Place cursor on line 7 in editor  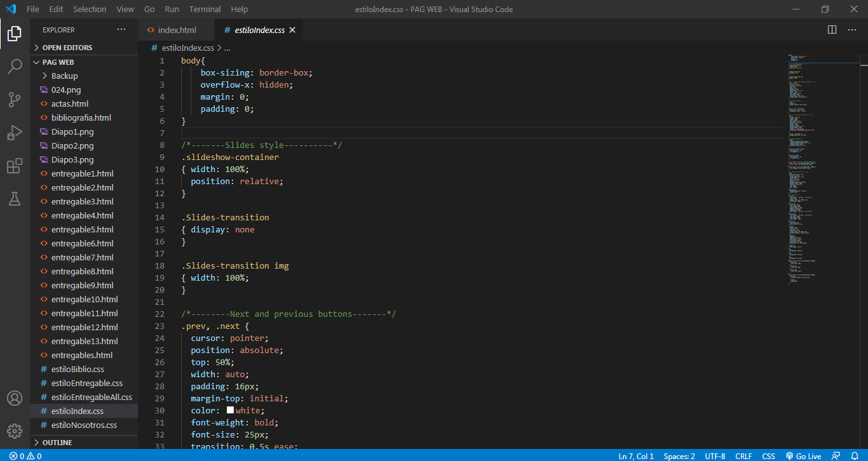click(x=482, y=133)
